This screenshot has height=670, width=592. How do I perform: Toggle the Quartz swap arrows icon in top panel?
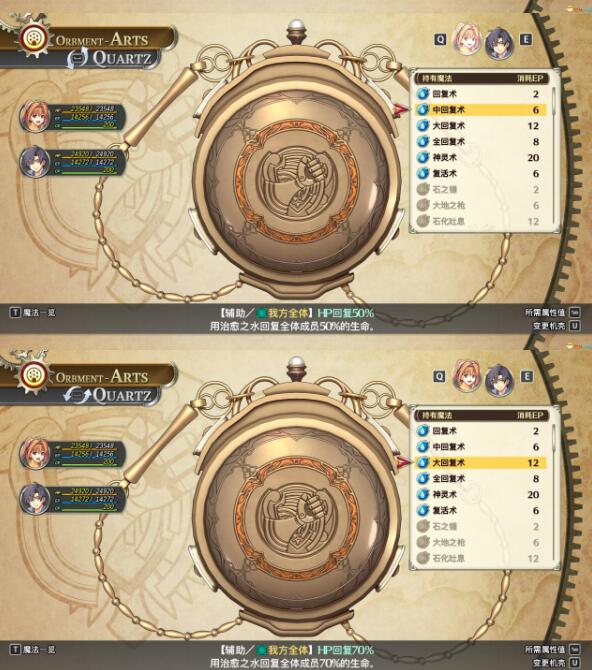click(78, 58)
